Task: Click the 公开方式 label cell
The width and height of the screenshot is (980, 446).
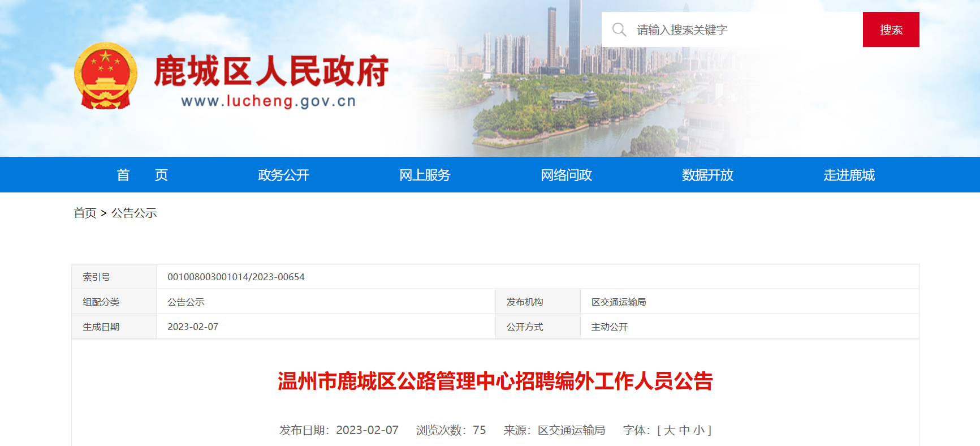Action: coord(538,327)
